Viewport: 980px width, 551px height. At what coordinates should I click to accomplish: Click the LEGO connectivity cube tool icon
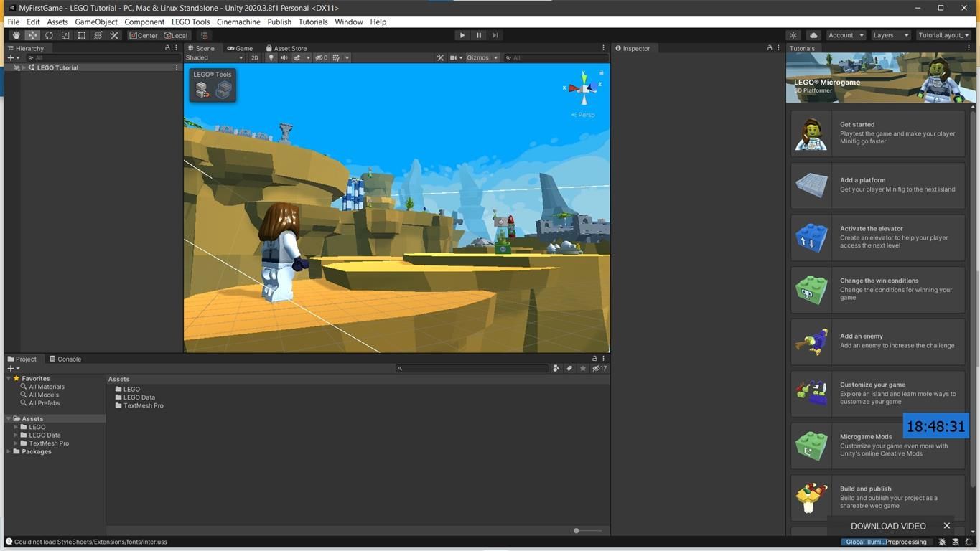(223, 90)
